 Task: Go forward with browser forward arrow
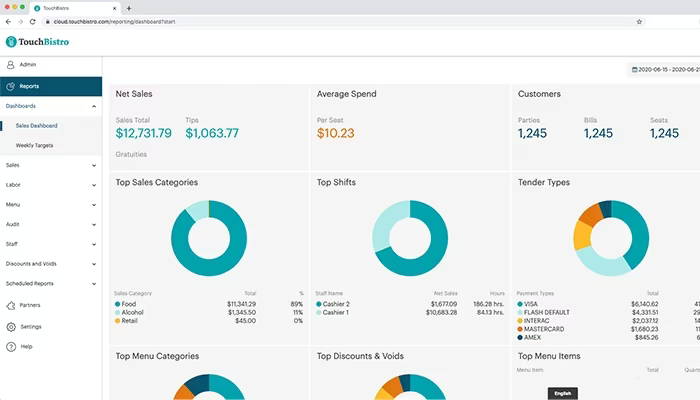(x=21, y=21)
